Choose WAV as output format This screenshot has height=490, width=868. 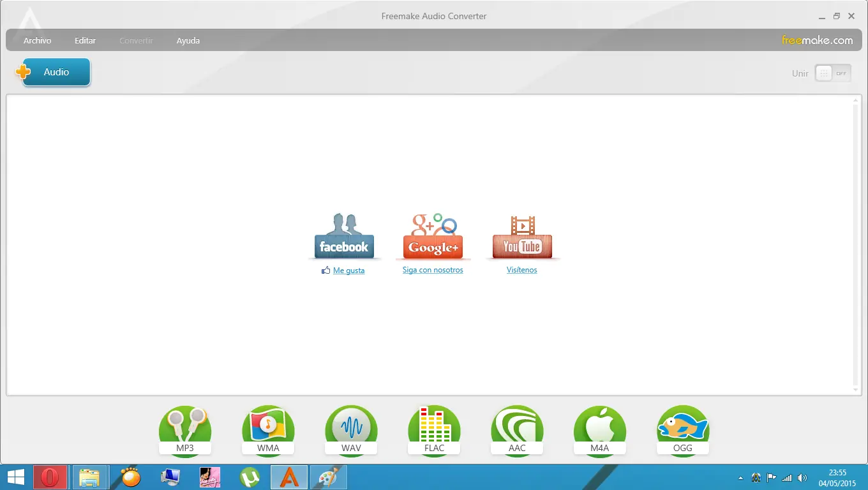351,431
